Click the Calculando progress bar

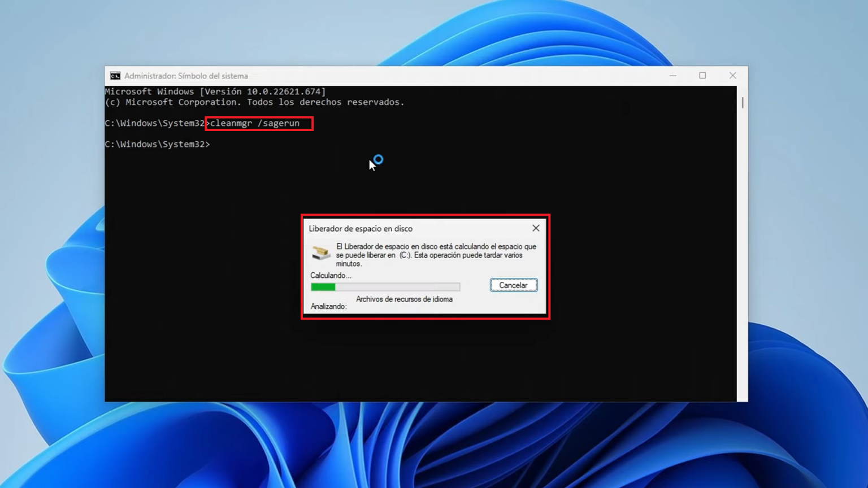[x=385, y=287]
